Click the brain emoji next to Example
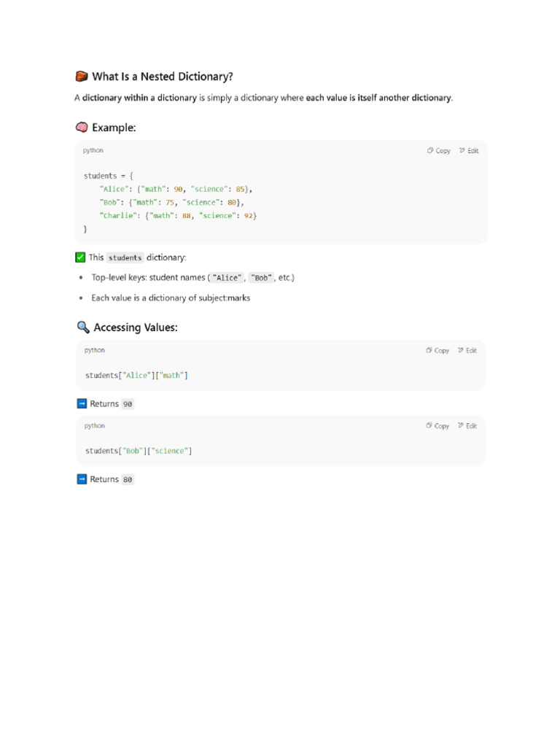 (x=82, y=128)
